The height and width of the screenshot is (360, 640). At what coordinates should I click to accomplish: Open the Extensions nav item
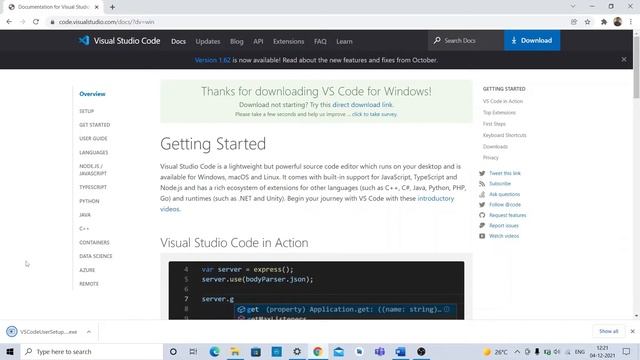coord(289,41)
